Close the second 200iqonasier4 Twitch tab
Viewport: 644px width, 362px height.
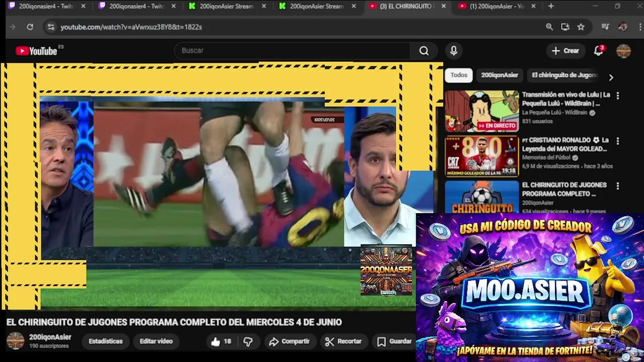pos(174,6)
